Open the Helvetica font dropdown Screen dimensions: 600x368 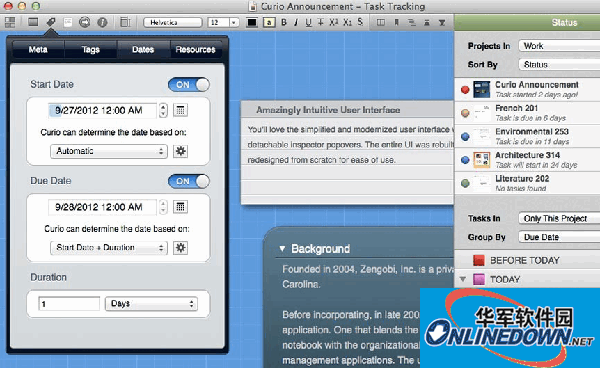pos(173,23)
